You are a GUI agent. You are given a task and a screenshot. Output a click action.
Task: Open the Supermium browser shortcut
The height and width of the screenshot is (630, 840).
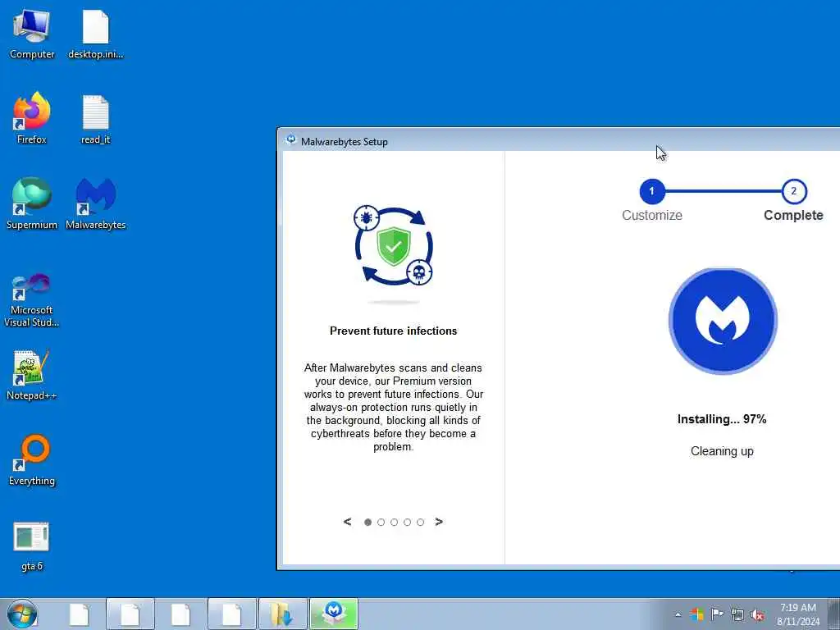tap(32, 204)
